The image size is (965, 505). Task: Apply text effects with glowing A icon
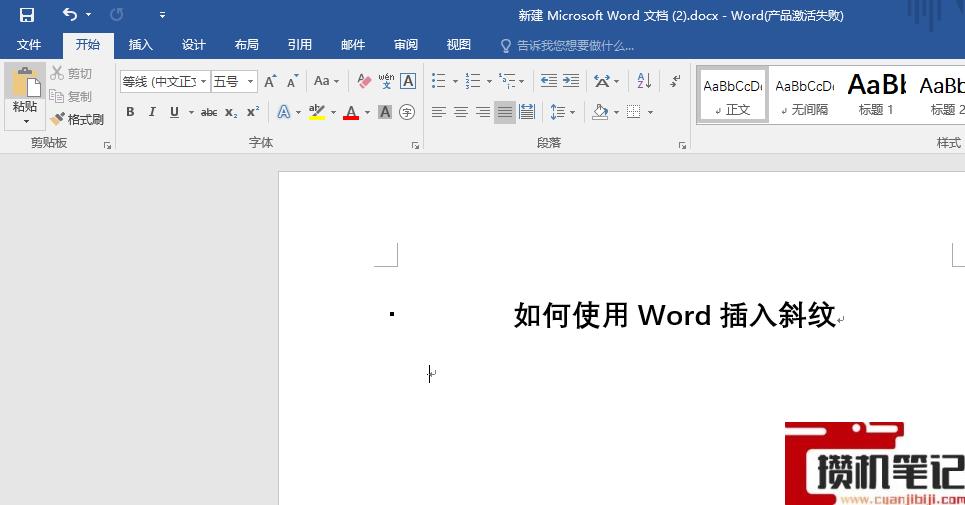point(283,112)
